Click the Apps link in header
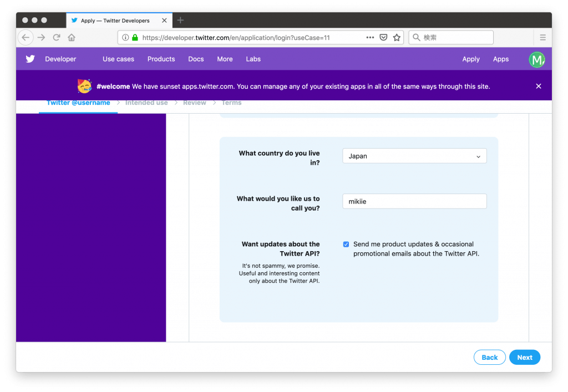 [500, 59]
